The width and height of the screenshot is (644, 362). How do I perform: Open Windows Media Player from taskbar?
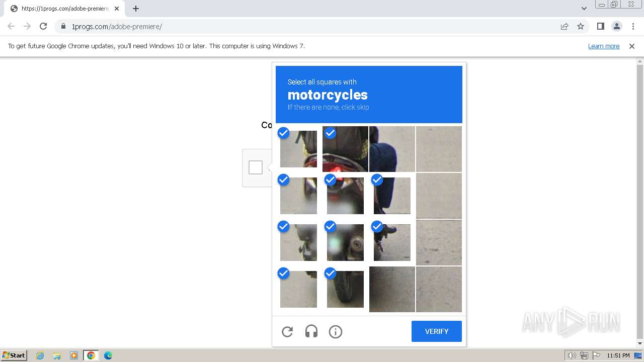click(74, 355)
